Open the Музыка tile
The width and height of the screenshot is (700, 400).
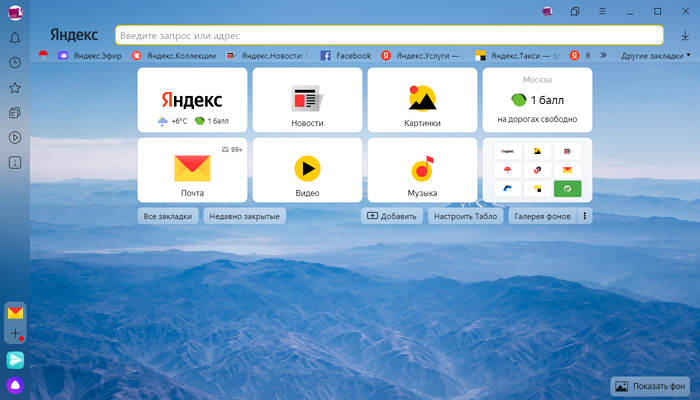point(422,170)
